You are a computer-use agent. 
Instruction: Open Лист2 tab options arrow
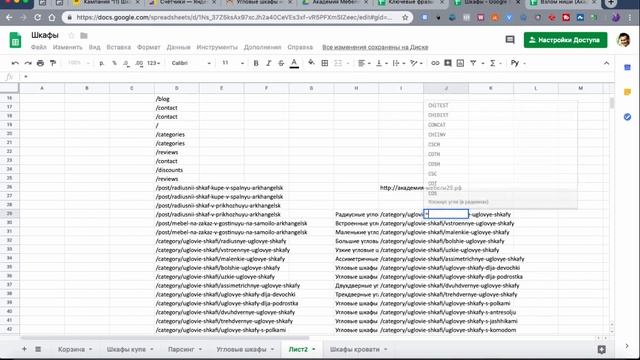(x=314, y=349)
